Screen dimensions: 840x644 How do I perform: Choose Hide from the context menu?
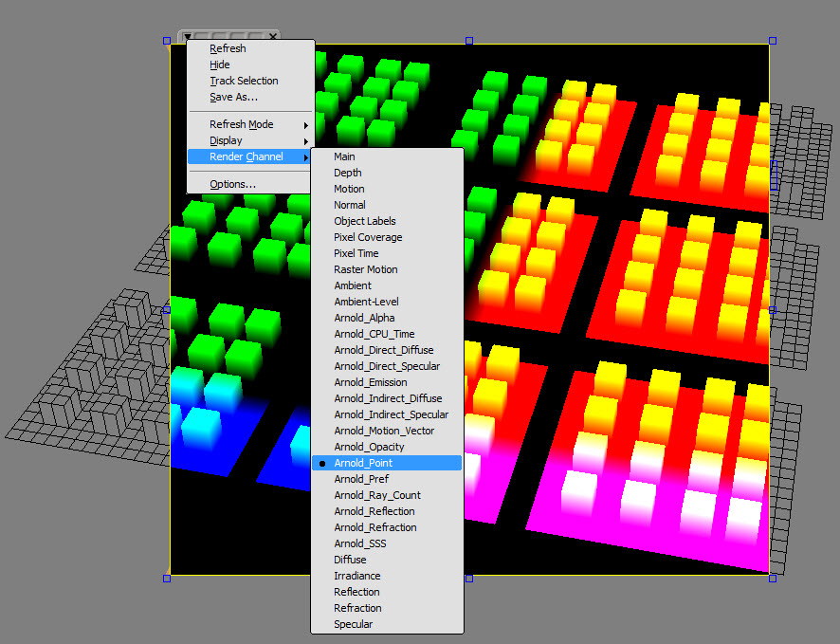(220, 64)
